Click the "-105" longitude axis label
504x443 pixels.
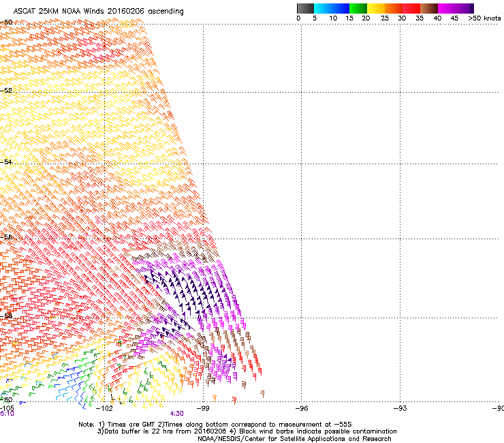pyautogui.click(x=7, y=408)
